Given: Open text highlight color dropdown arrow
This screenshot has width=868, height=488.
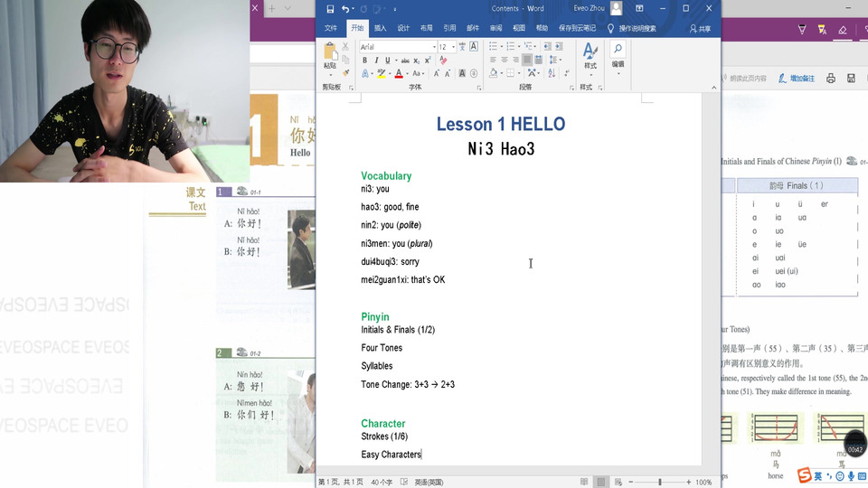Looking at the screenshot, I should pyautogui.click(x=390, y=73).
